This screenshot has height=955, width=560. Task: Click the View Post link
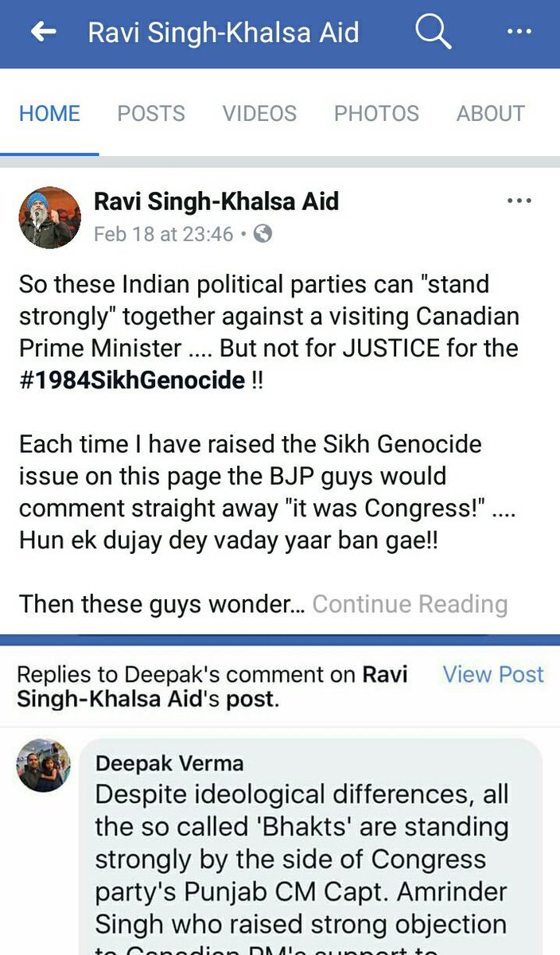pyautogui.click(x=493, y=674)
